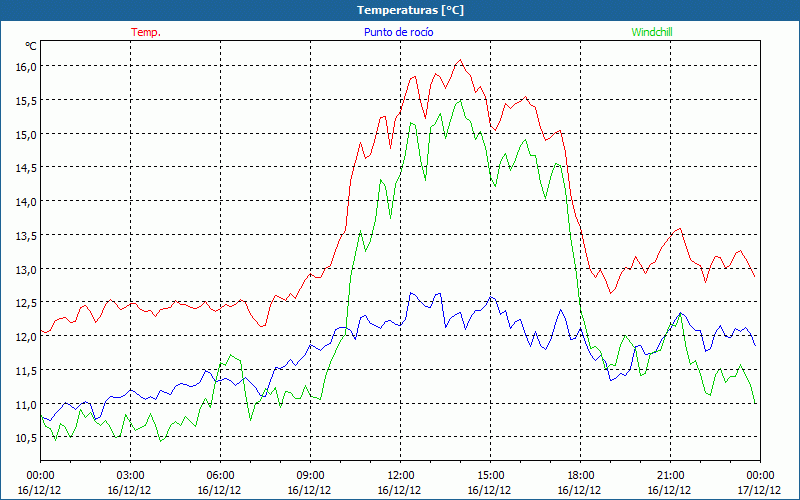Image resolution: width=800 pixels, height=500 pixels.
Task: Click the 14,5 y-axis value
Action: 27,168
